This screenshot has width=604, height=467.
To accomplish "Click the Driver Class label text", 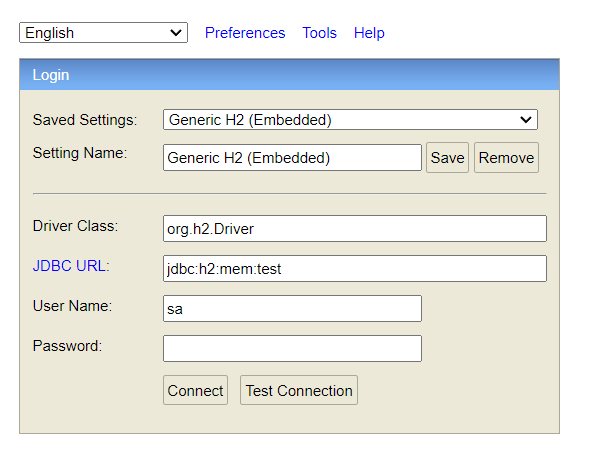I will point(75,226).
